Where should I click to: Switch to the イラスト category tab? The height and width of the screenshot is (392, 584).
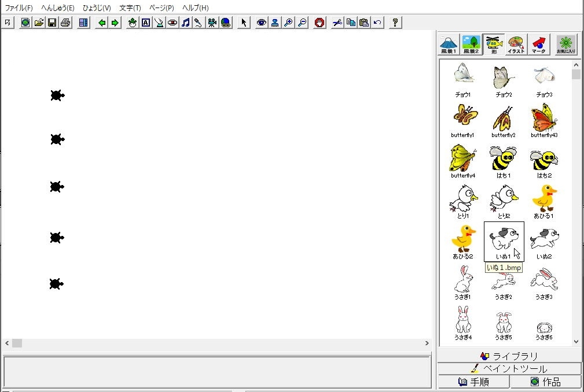pyautogui.click(x=516, y=45)
